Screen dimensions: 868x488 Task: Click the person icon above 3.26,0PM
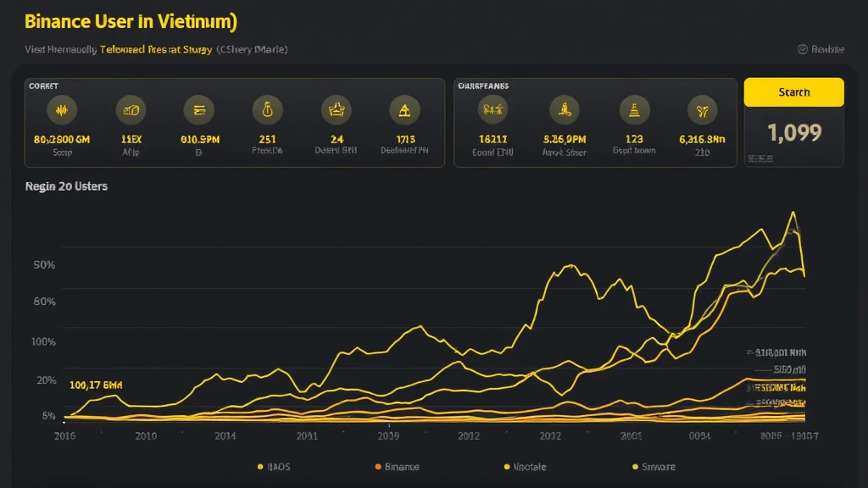[x=564, y=109]
